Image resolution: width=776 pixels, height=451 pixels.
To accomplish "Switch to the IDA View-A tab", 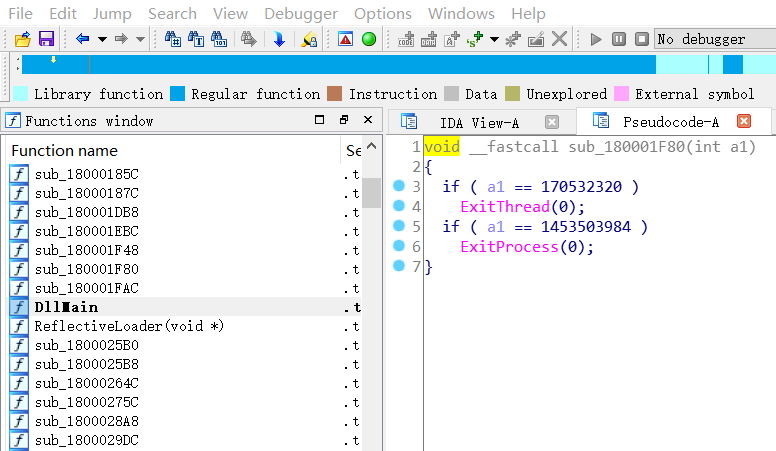I will click(479, 122).
